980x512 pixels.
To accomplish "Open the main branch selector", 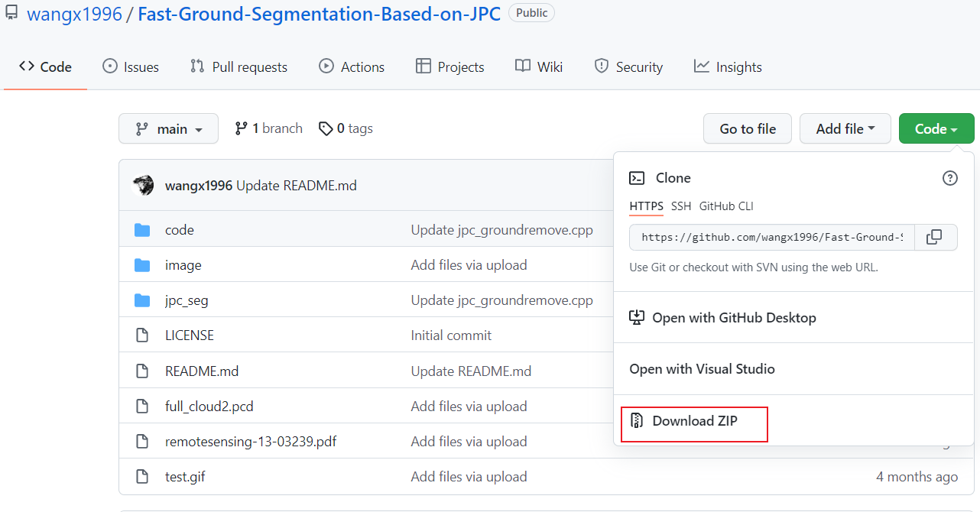I will pyautogui.click(x=168, y=128).
